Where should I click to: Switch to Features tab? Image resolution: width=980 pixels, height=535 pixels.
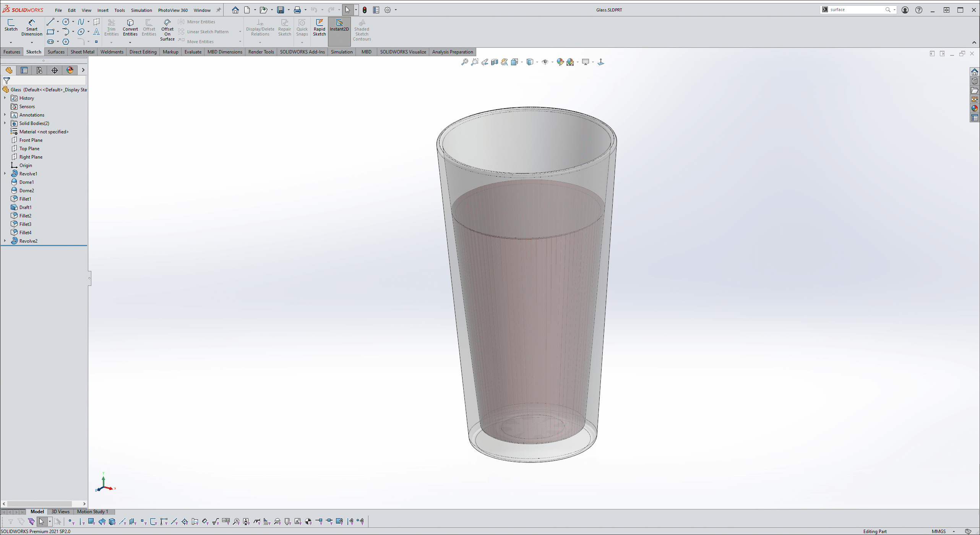[x=12, y=52]
